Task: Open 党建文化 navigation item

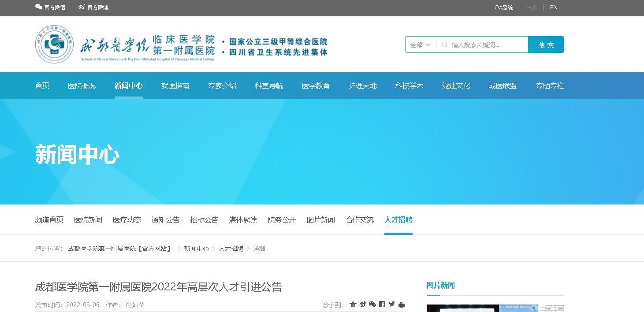Action: 456,85
